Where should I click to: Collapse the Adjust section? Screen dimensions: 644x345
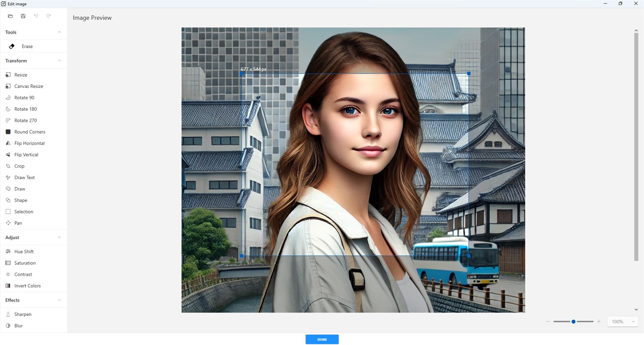[x=59, y=237]
